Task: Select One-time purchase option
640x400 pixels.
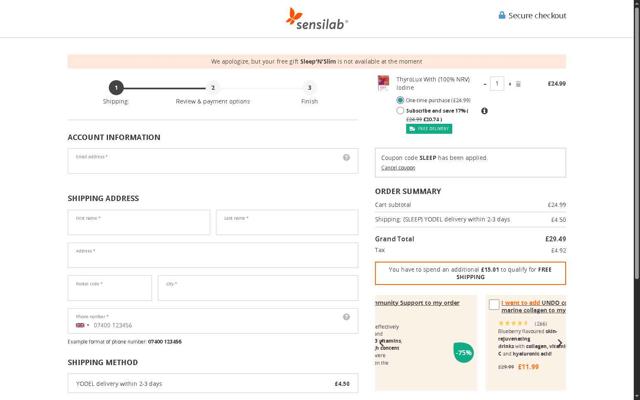Action: point(400,100)
